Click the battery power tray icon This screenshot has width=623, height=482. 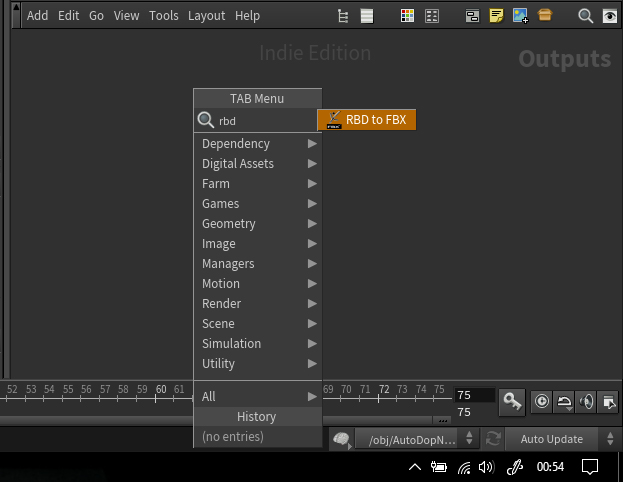pos(439,467)
